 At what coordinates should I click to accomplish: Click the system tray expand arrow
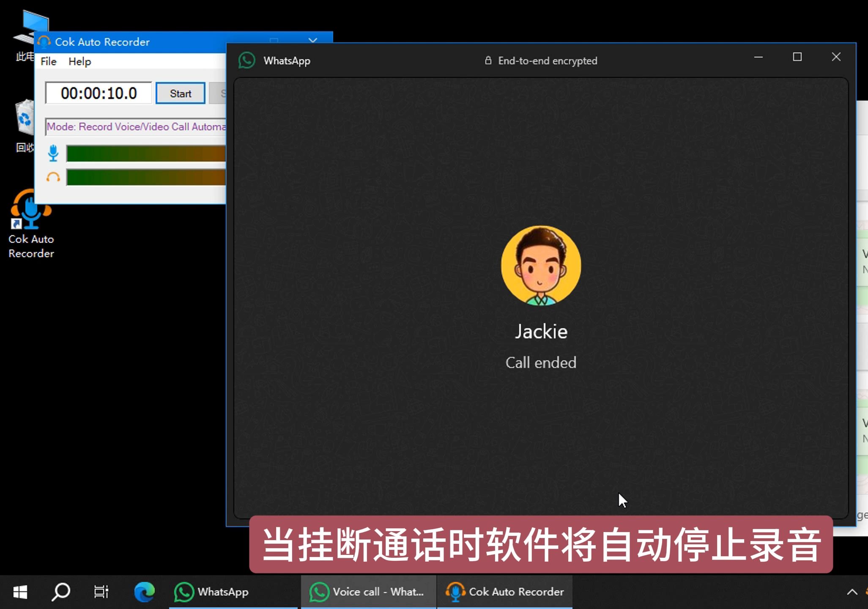pyautogui.click(x=852, y=592)
